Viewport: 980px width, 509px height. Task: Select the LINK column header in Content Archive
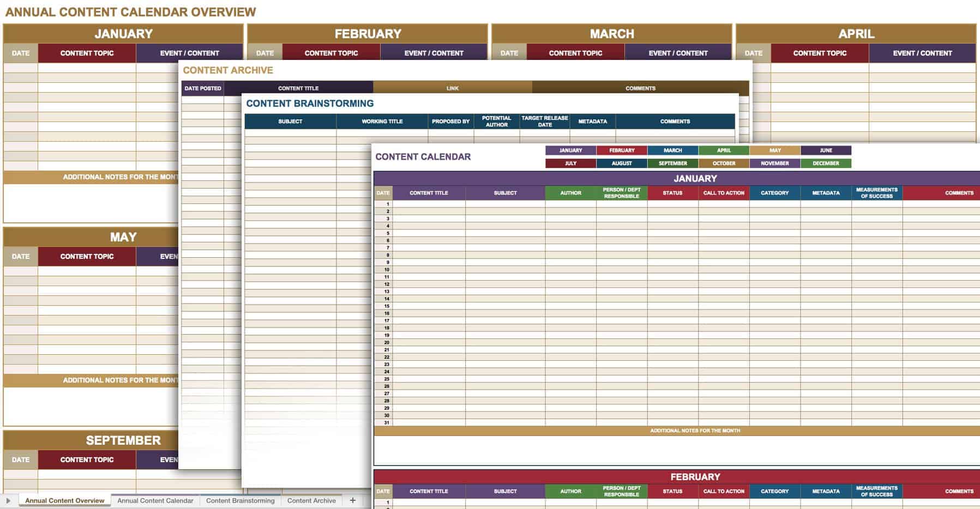453,88
